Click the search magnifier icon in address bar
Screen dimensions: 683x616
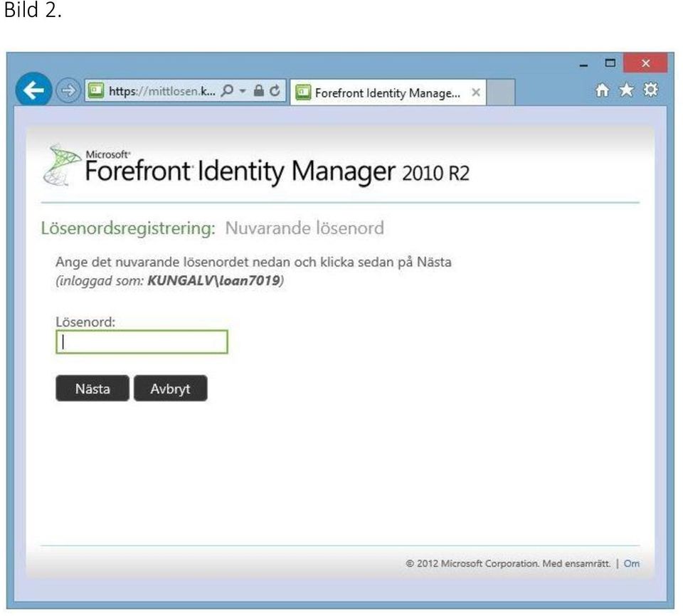pos(227,90)
